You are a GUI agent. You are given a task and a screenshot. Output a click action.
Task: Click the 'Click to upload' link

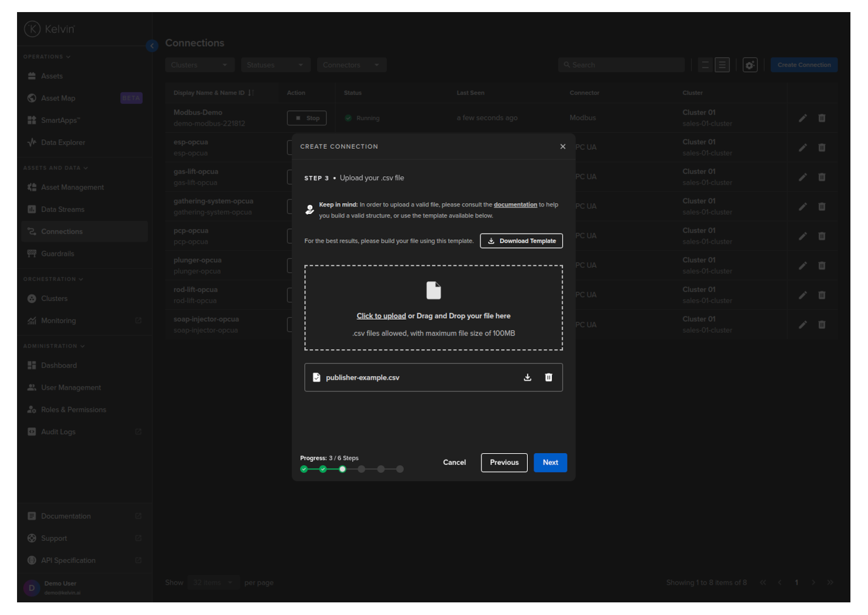pyautogui.click(x=381, y=316)
